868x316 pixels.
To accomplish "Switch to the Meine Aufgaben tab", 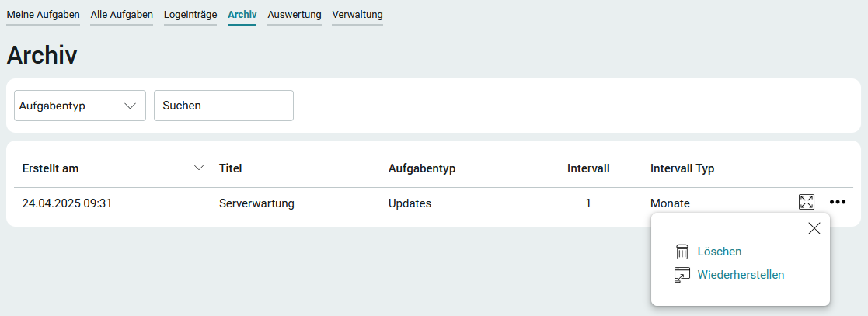I will point(44,15).
